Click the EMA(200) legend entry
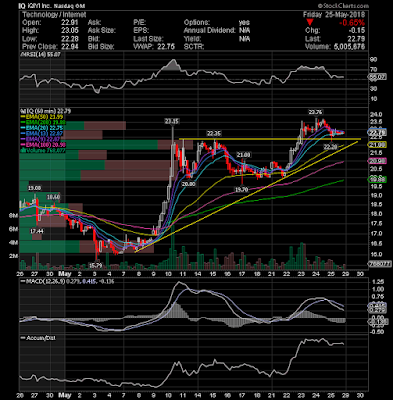Viewport: 393px width, 400px height. (x=43, y=123)
